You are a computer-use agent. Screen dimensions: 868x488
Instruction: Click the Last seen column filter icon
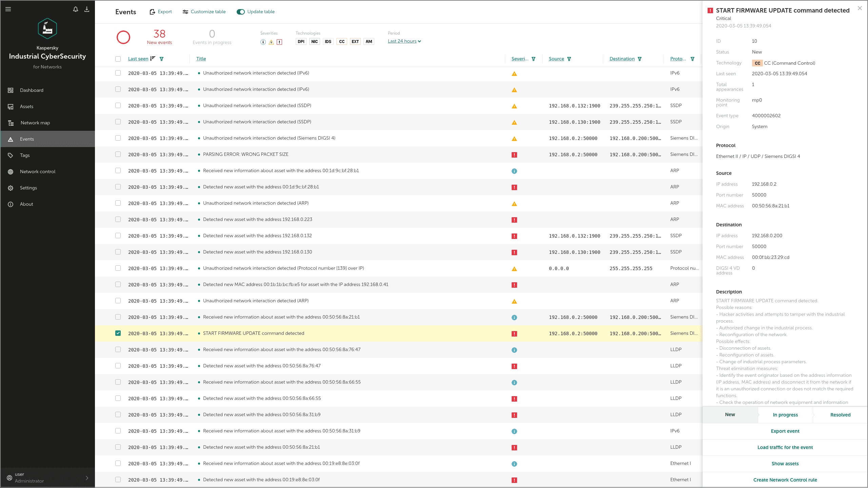pos(162,59)
